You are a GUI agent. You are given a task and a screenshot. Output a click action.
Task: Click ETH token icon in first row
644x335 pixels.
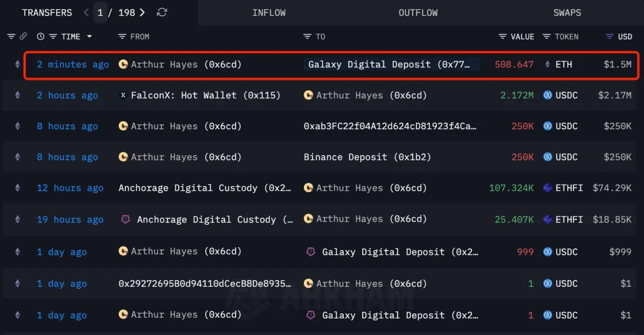[x=548, y=64]
